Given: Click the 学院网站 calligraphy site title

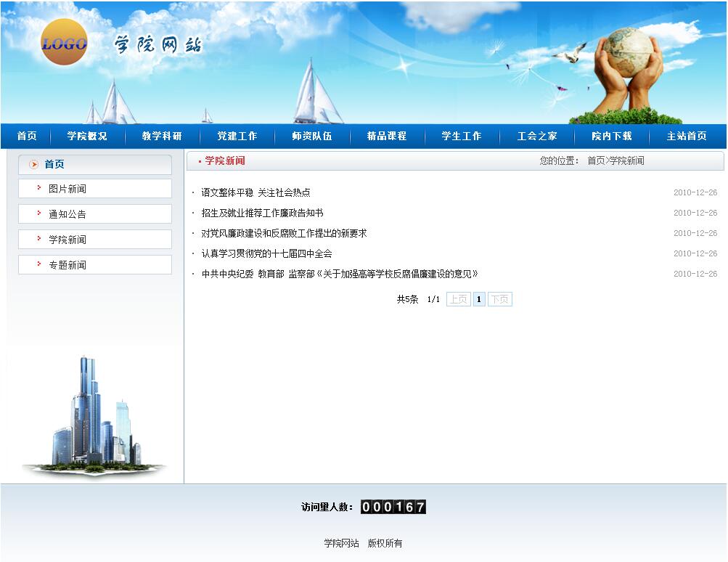Looking at the screenshot, I should coord(158,44).
